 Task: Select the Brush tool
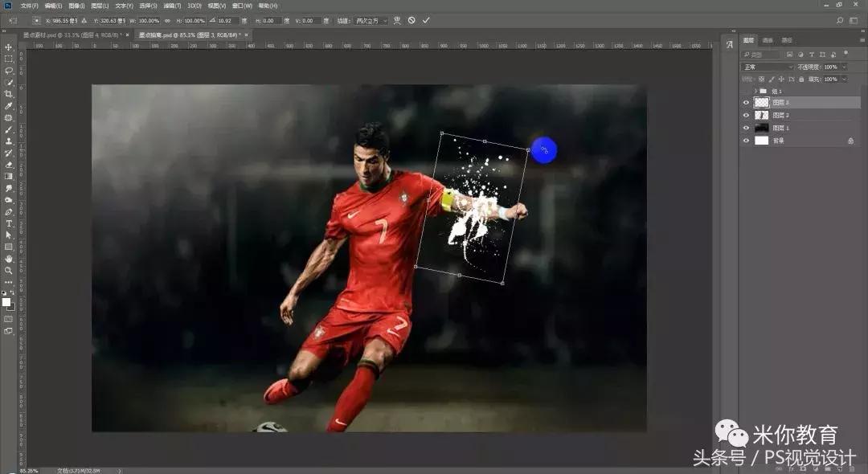[8, 129]
